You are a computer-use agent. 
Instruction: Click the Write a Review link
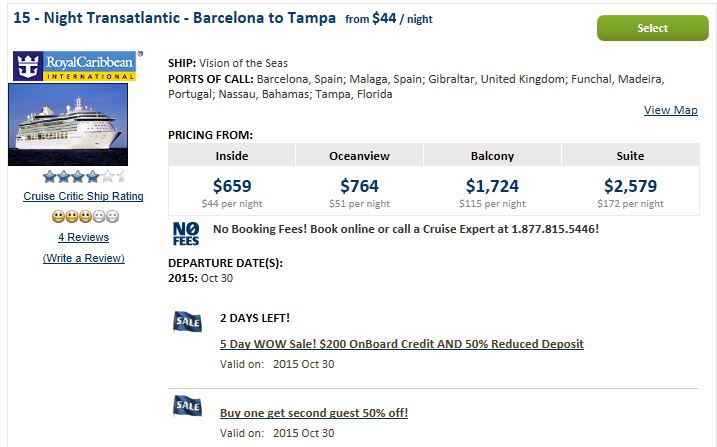pos(84,258)
